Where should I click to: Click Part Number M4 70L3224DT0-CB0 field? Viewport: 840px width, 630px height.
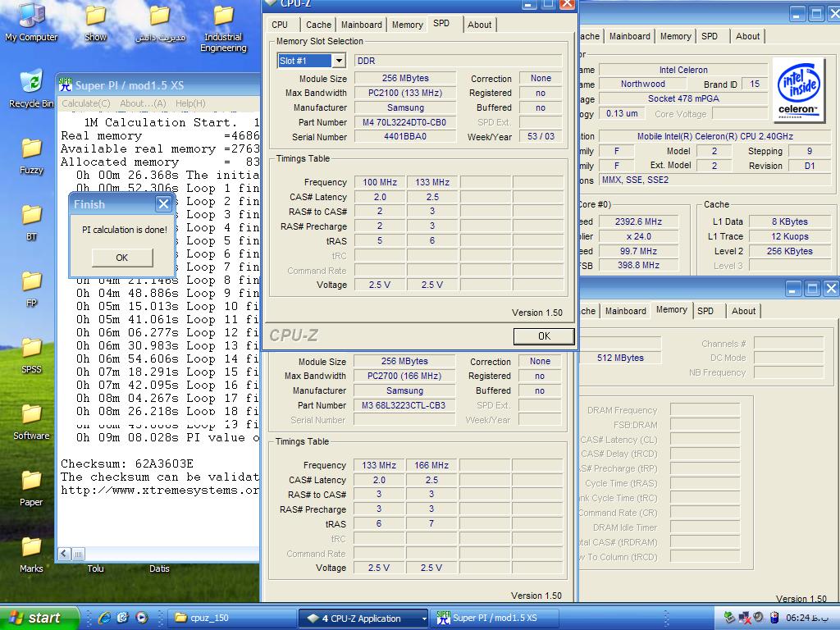pyautogui.click(x=405, y=122)
